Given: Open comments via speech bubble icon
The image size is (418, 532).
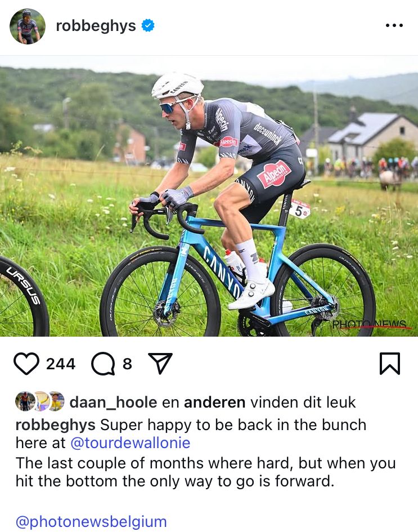Looking at the screenshot, I should coord(103,364).
